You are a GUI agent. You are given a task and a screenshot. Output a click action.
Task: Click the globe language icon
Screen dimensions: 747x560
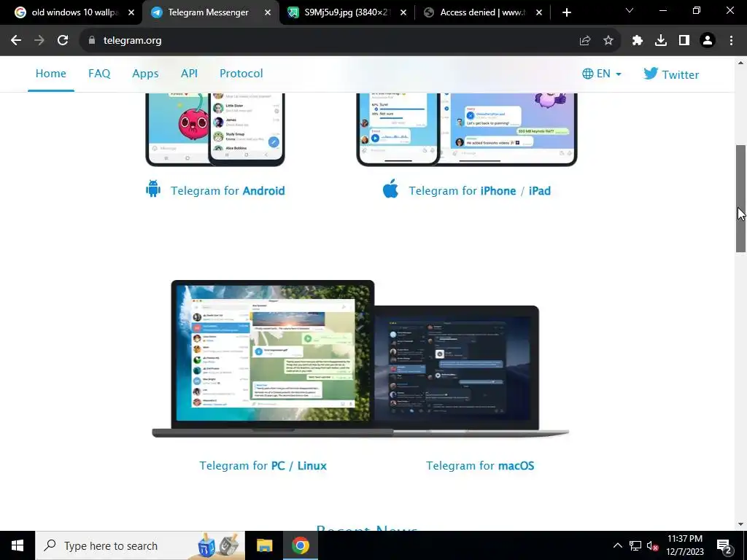(588, 74)
